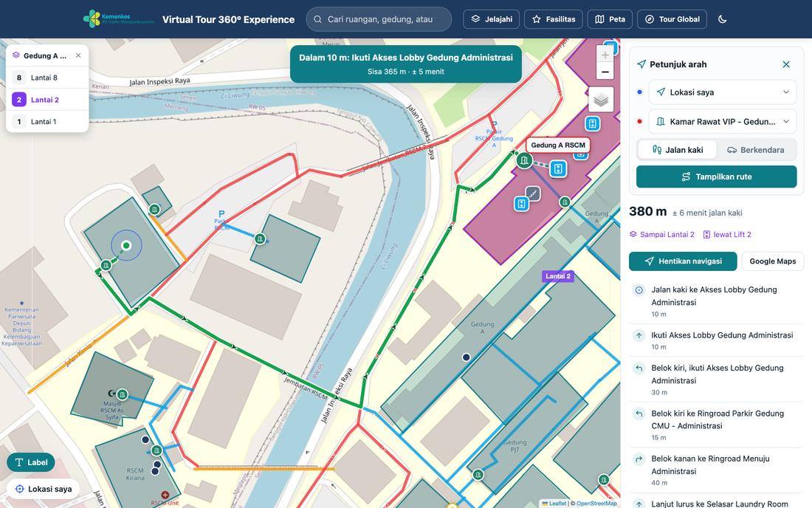
Task: Select the Masjid RSCM As Syifa marker
Action: (x=123, y=394)
